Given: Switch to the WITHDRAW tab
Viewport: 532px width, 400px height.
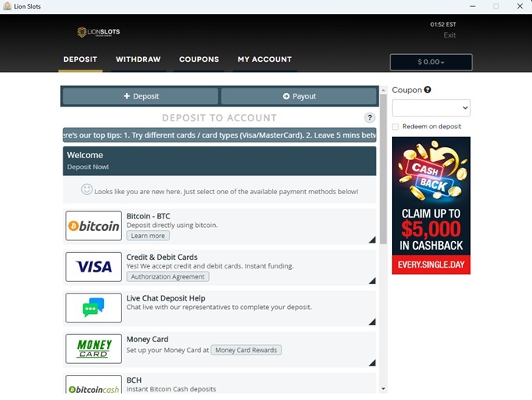Looking at the screenshot, I should [138, 59].
